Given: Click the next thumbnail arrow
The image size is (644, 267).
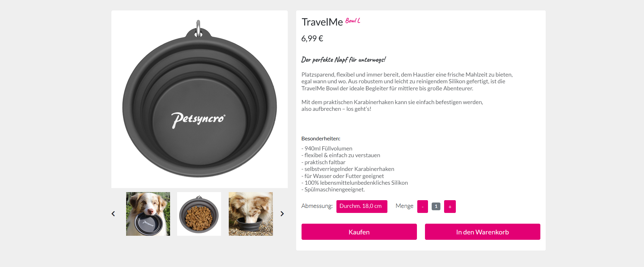Looking at the screenshot, I should click(282, 214).
